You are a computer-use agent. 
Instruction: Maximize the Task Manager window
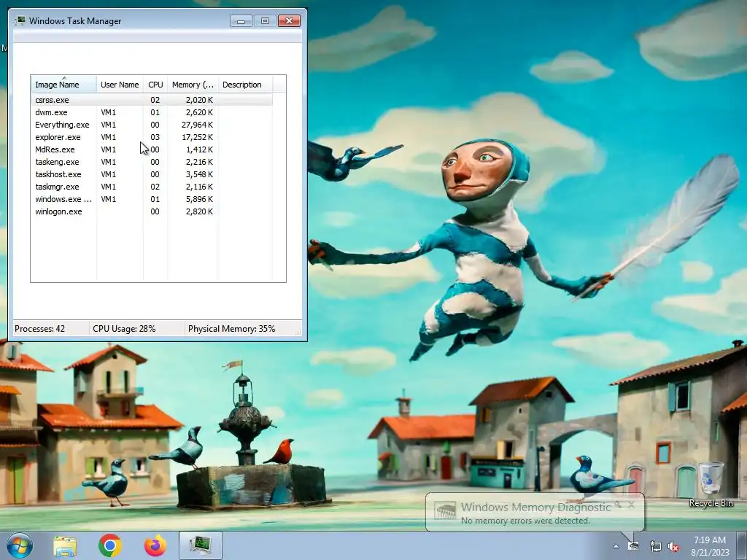265,21
